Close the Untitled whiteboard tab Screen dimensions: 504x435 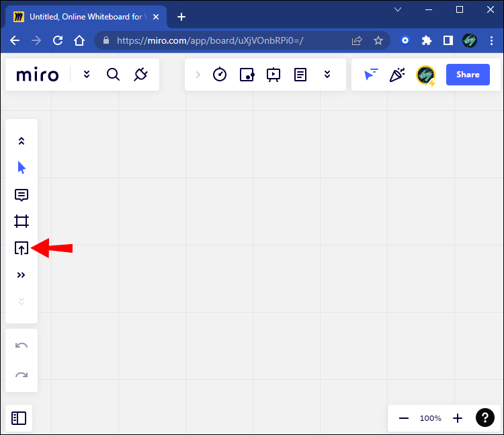click(x=156, y=17)
